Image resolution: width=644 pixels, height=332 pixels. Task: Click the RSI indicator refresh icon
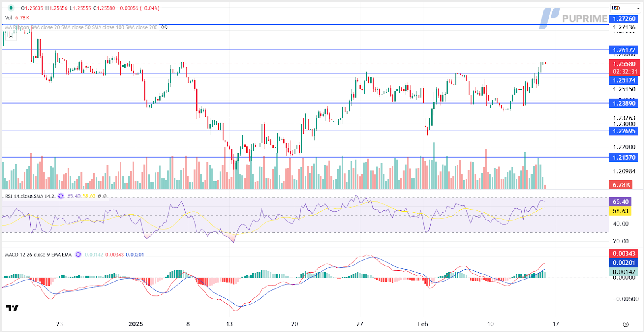(61, 196)
